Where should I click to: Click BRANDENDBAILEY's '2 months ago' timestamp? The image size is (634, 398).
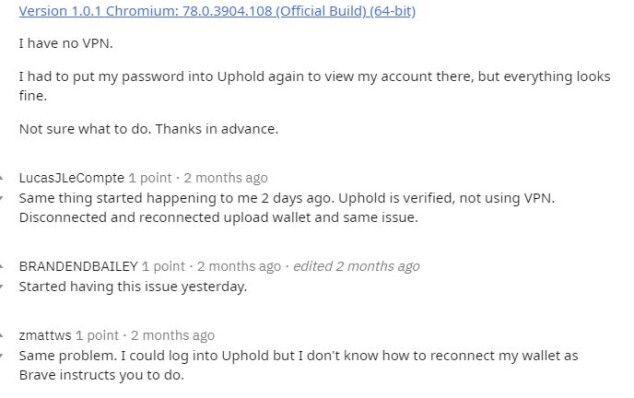239,266
